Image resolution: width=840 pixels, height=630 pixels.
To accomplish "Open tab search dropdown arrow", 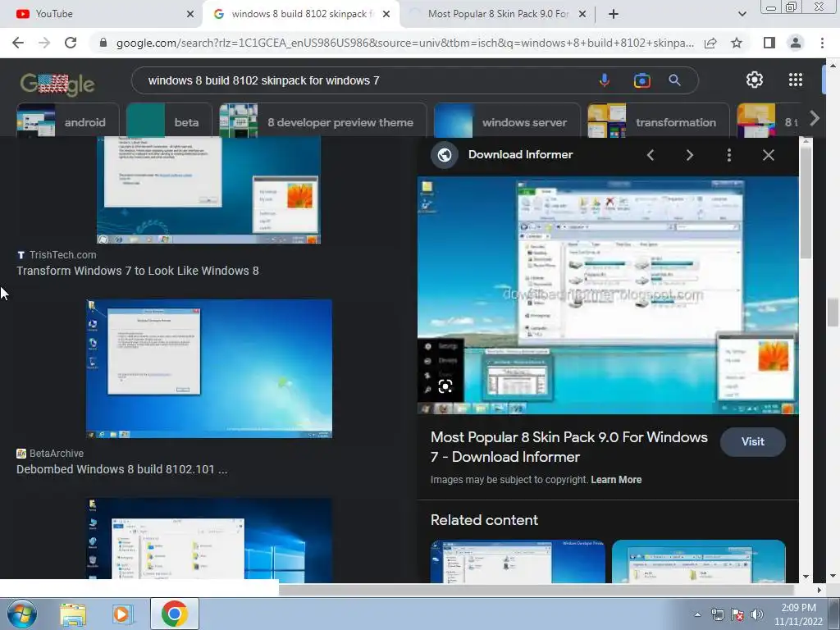I will coord(742,14).
